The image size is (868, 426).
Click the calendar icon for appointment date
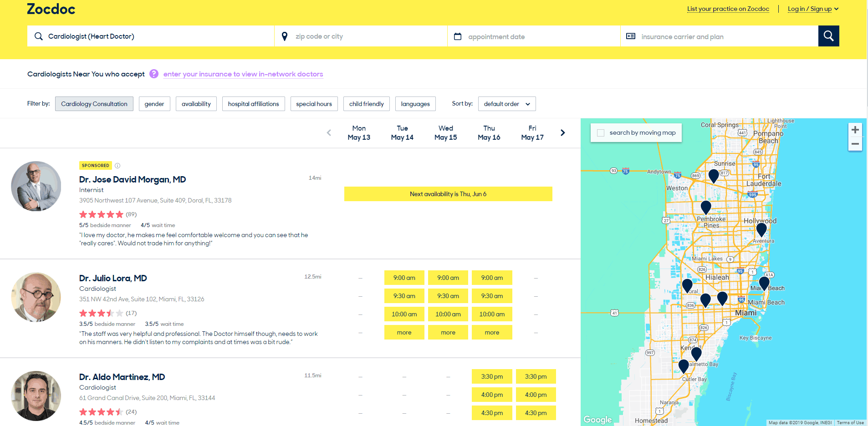458,36
